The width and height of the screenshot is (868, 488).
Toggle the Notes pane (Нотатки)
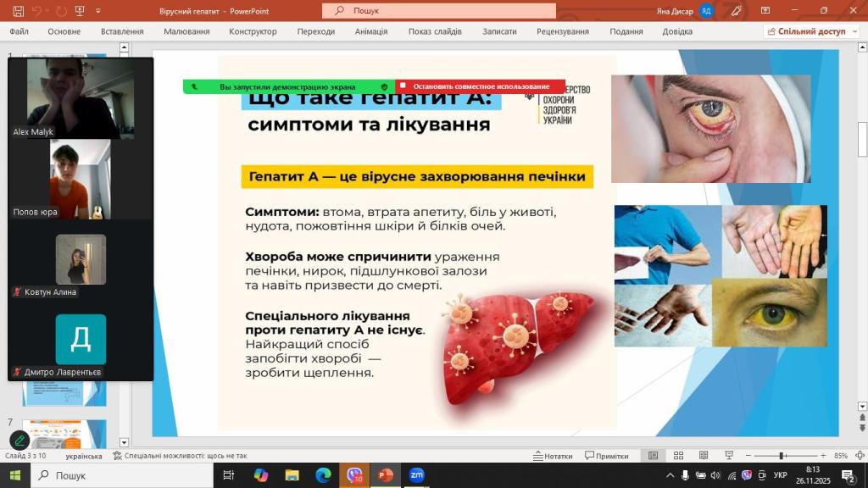click(554, 456)
